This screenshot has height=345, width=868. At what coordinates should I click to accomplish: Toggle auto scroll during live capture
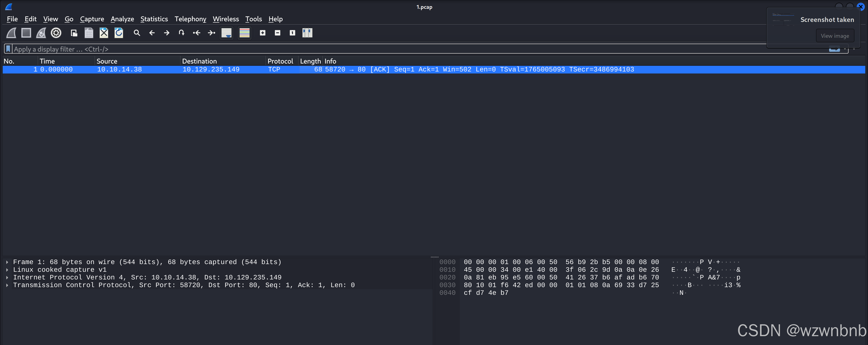[x=226, y=33]
